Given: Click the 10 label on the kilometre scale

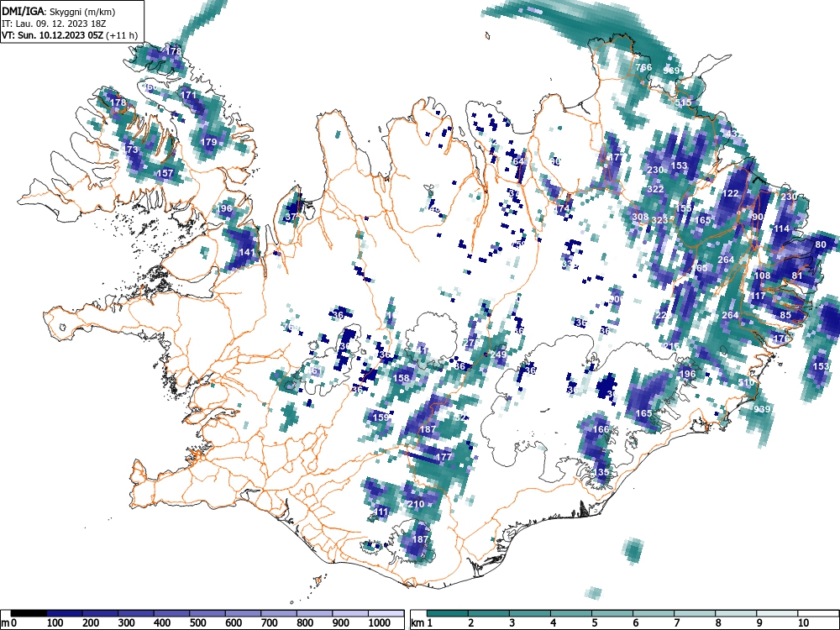Looking at the screenshot, I should point(802,623).
